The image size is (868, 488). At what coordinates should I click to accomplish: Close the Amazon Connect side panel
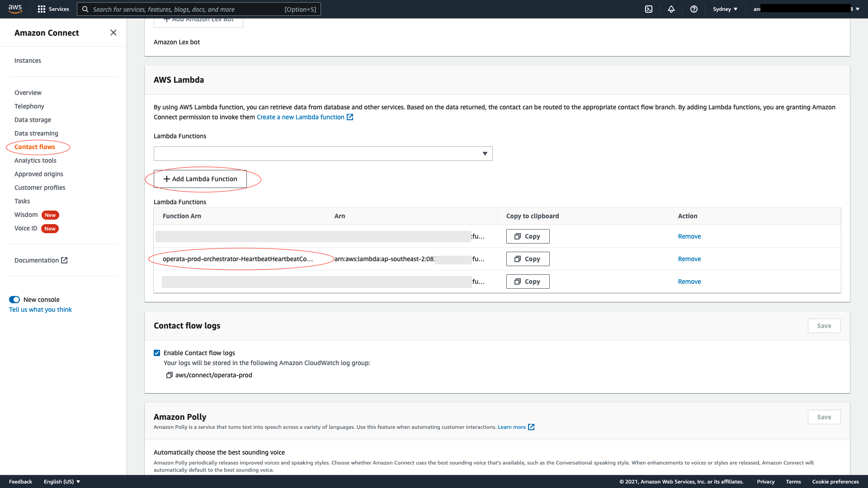[113, 33]
